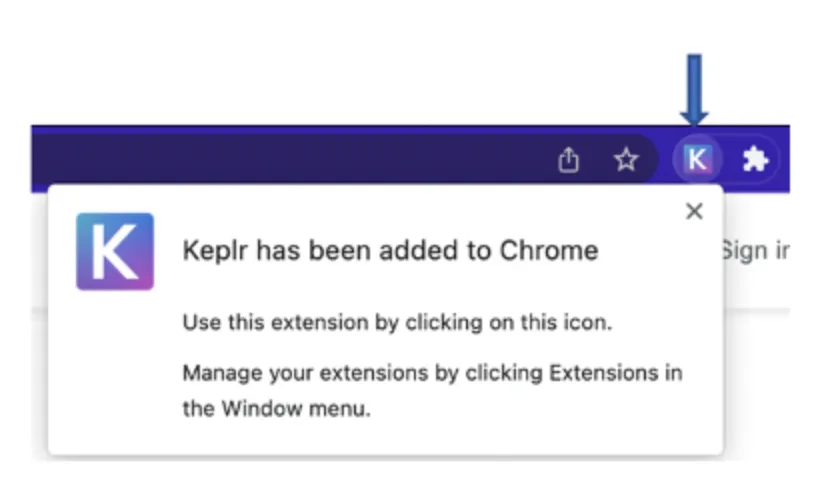
Task: Close the bubble using the X button
Action: point(694,211)
